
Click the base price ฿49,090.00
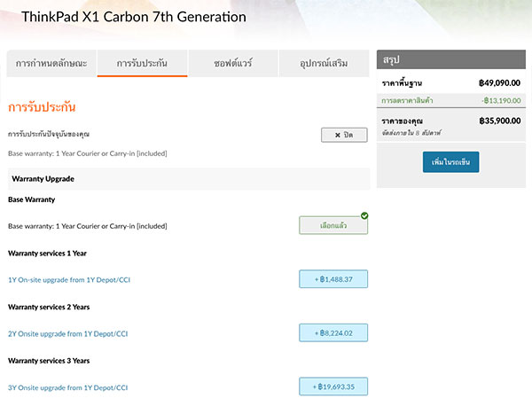coord(499,83)
